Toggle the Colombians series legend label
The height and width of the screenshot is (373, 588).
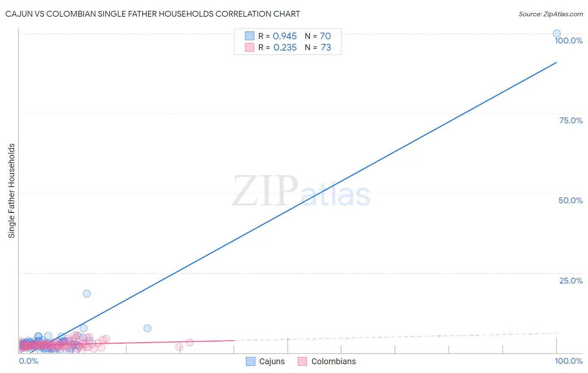click(334, 361)
